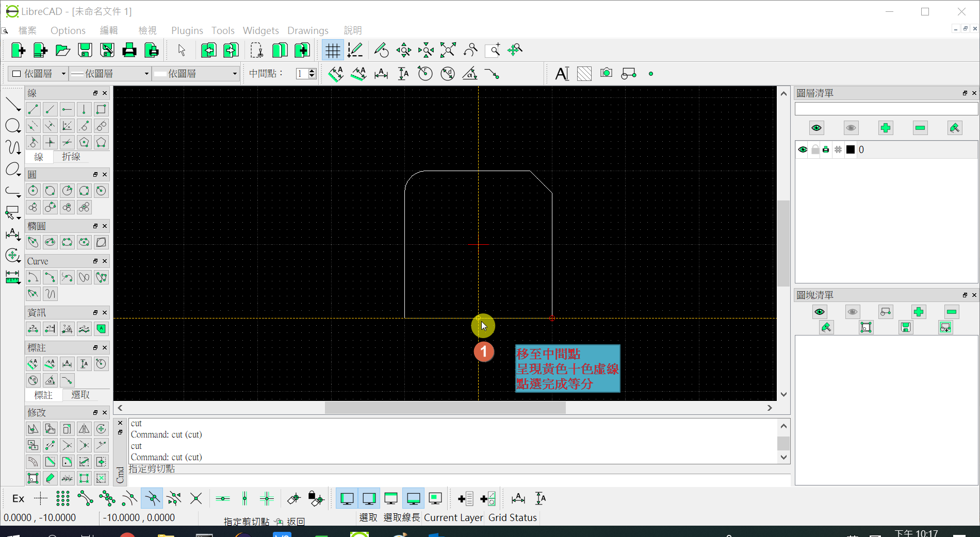Select the rectangle tool in Line panel

coord(101,109)
